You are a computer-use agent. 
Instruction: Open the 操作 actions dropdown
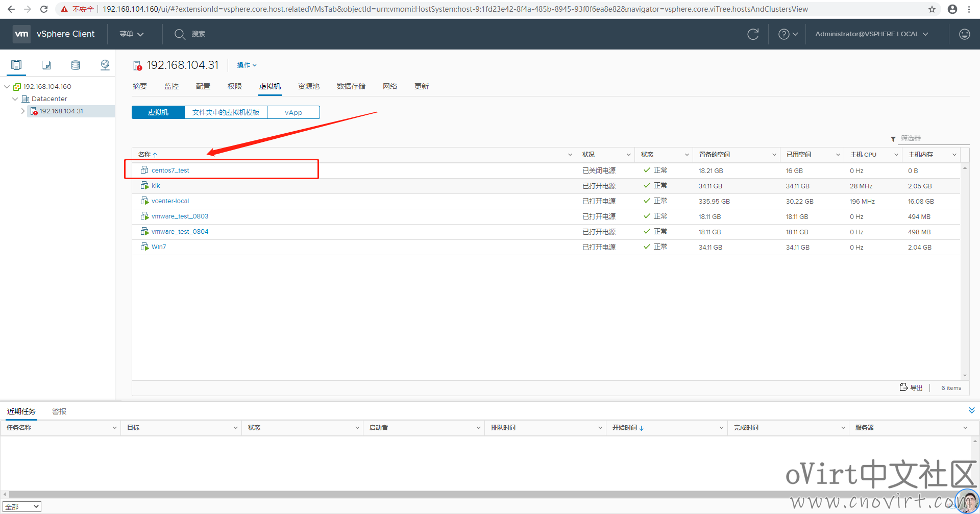(247, 65)
